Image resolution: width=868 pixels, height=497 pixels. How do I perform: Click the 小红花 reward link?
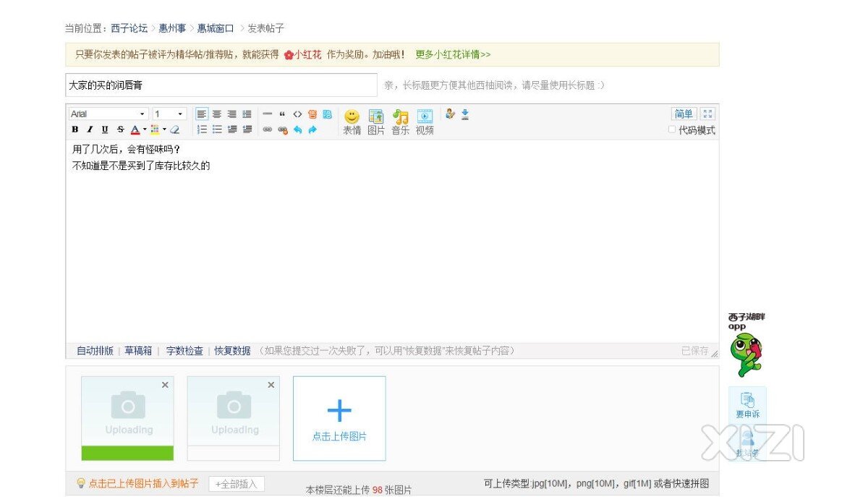(302, 54)
